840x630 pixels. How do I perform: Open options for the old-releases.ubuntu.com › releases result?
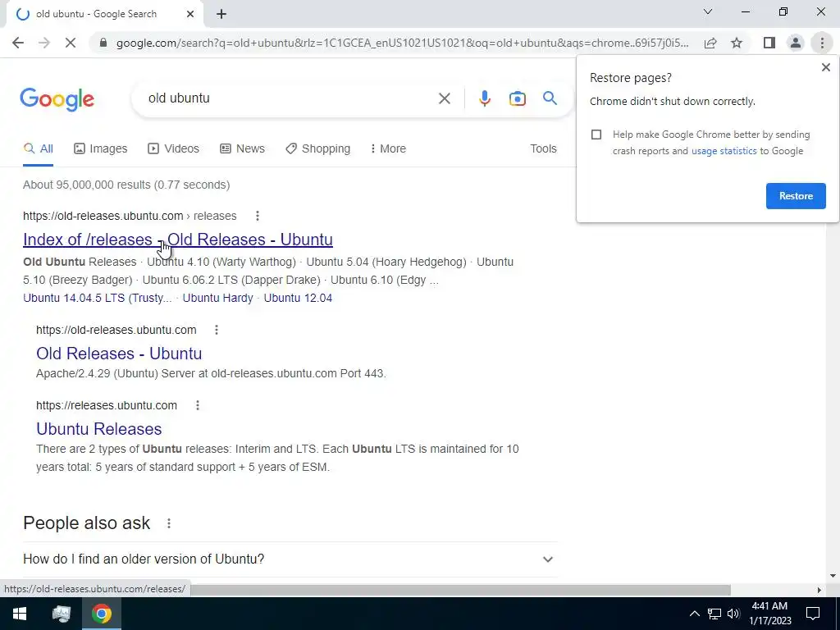[x=257, y=216]
